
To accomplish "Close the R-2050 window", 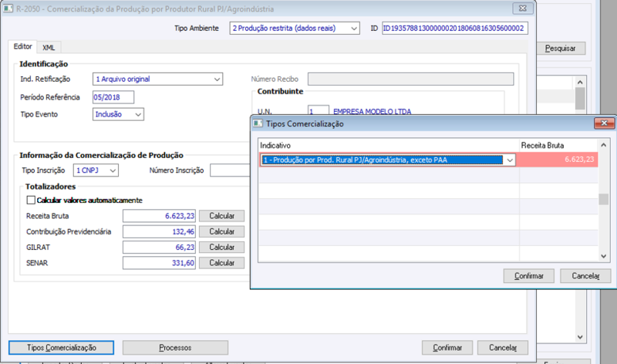I will pos(523,8).
